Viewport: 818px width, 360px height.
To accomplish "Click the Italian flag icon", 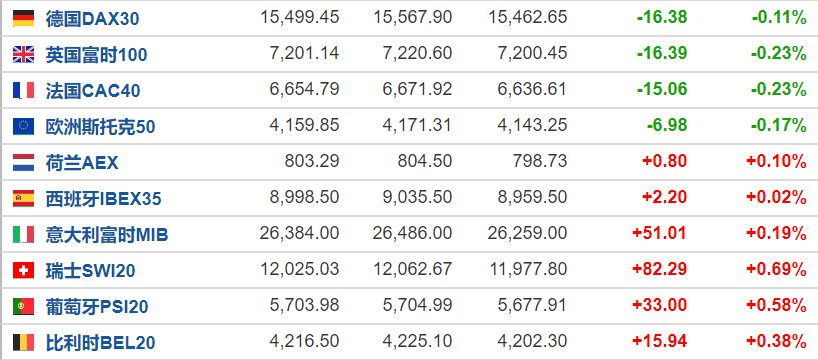I will tap(23, 234).
